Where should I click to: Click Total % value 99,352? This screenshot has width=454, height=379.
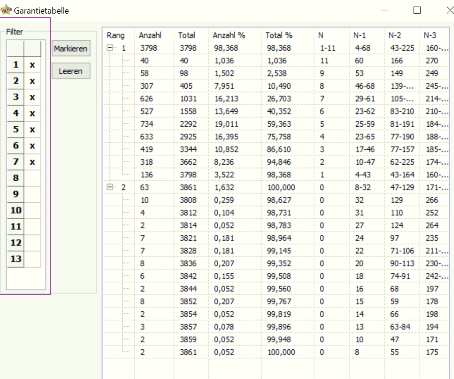(279, 263)
